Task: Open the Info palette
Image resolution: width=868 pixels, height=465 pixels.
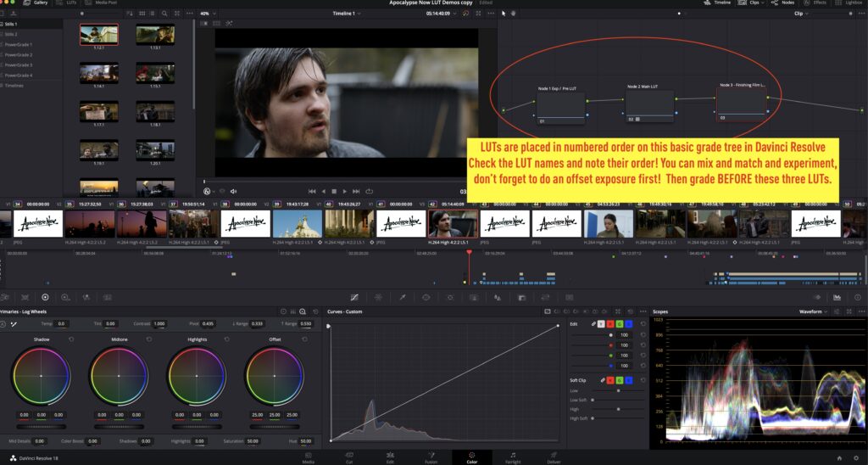Action: [858, 298]
